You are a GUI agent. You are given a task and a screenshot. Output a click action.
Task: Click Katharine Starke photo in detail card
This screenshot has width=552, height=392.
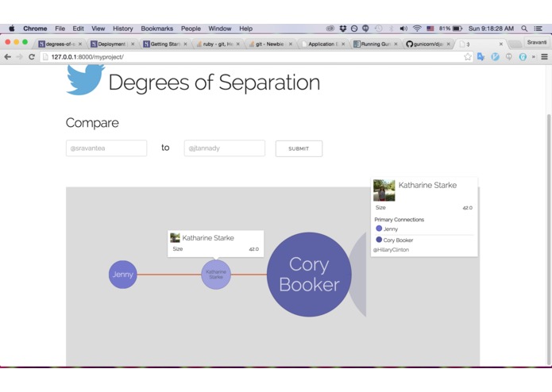384,190
